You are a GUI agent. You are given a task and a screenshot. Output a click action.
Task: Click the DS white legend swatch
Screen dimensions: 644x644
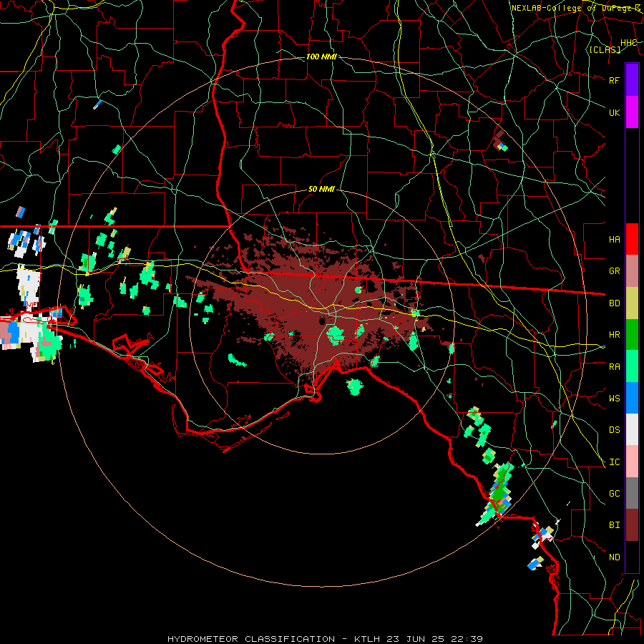pos(632,429)
